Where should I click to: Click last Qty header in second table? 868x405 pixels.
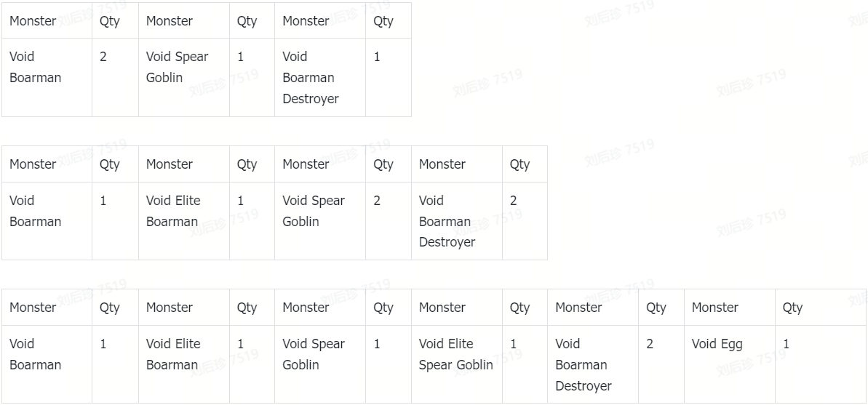point(525,164)
